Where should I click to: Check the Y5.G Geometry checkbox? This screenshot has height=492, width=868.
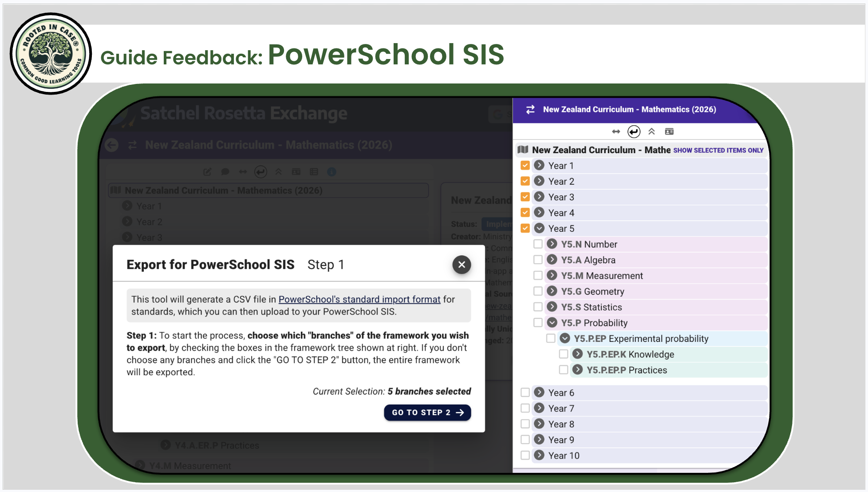[538, 291]
